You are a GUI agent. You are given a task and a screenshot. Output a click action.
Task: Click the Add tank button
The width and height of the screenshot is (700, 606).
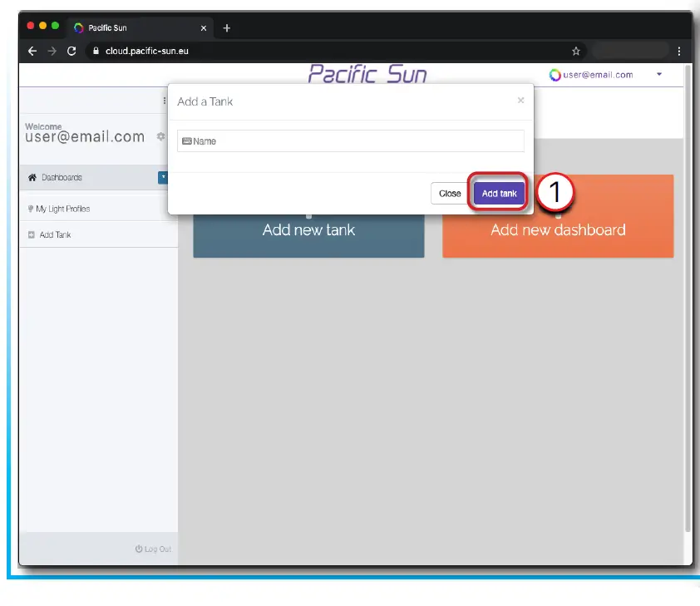pos(499,193)
